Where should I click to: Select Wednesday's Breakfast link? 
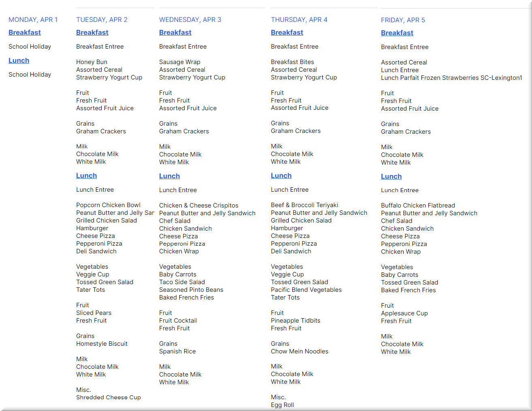tap(175, 32)
